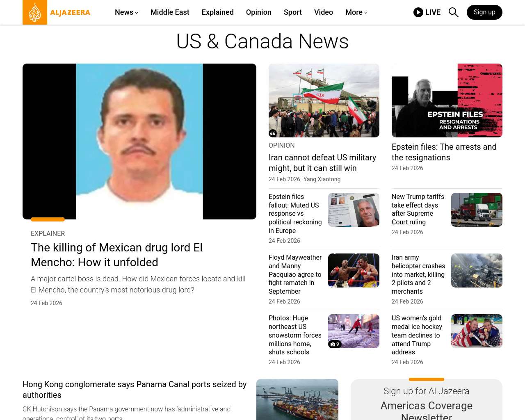Click the LIVE play icon
This screenshot has height=420, width=525.
click(418, 12)
